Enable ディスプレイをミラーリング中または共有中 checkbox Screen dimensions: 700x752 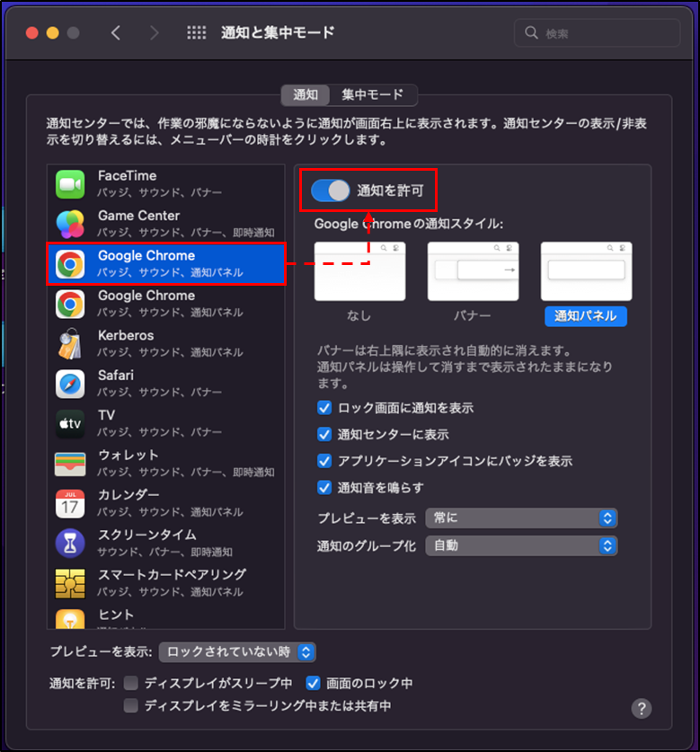tap(131, 705)
